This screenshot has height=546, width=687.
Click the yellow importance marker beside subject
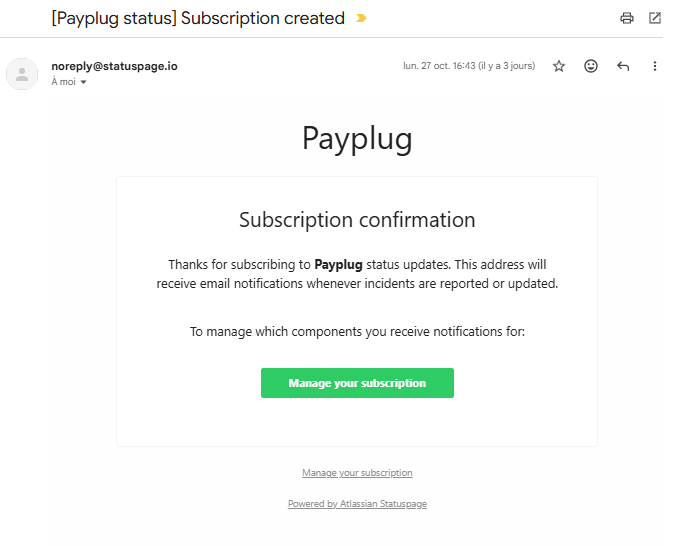tap(361, 18)
